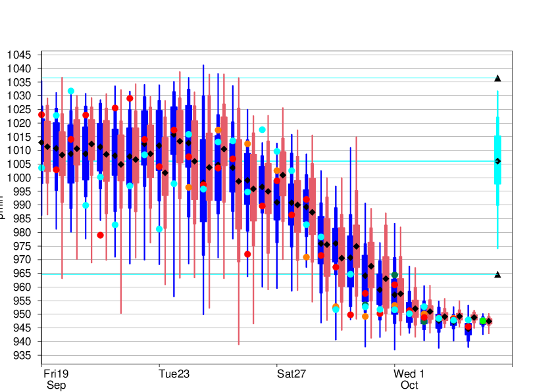Click the 1000 y-axis value label
Screen dimensions: 554x392
point(18,178)
